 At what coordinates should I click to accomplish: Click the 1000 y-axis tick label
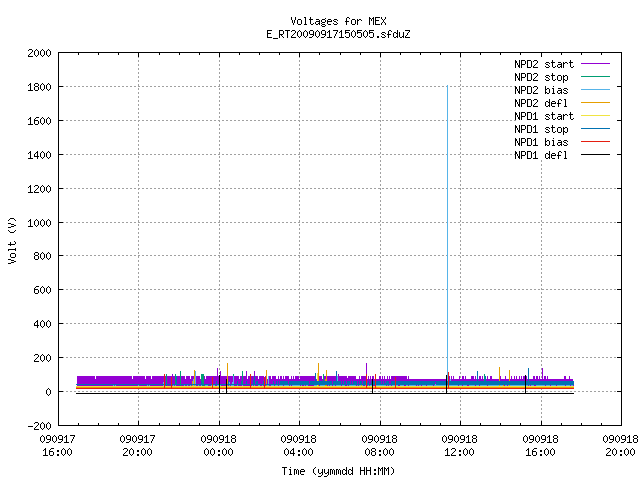point(39,223)
